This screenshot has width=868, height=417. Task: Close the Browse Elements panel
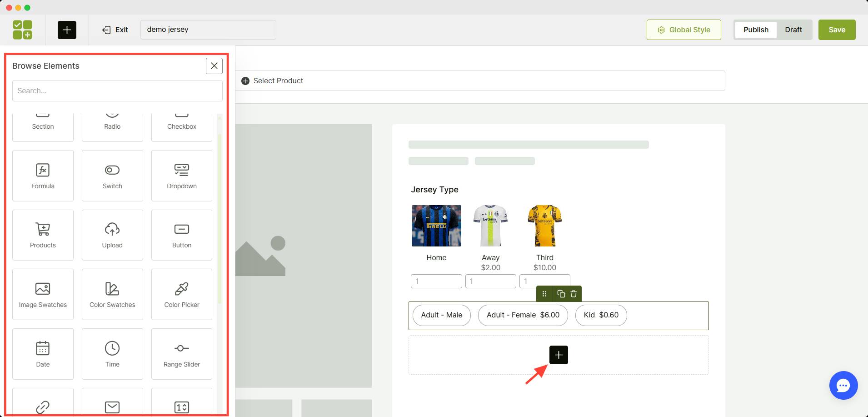214,66
